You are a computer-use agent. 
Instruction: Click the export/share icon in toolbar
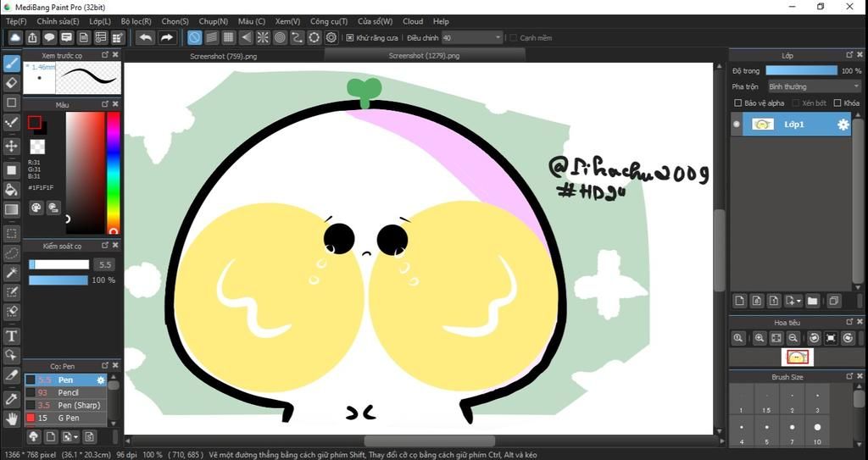(x=33, y=37)
